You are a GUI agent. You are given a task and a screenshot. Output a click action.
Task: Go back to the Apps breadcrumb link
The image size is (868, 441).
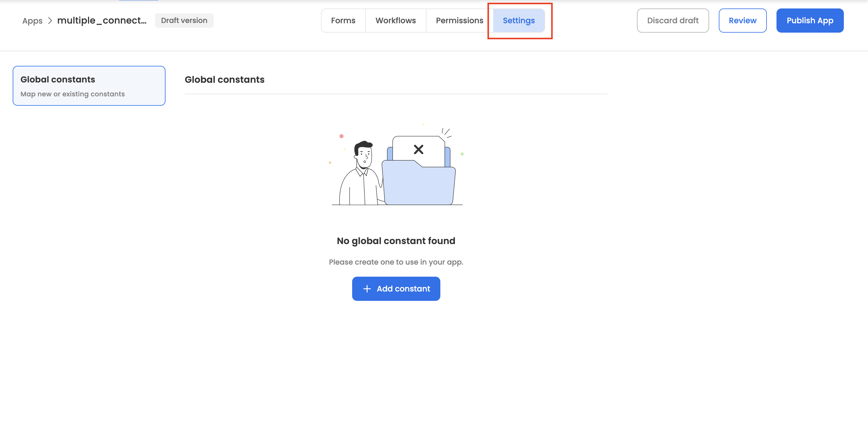coord(32,21)
